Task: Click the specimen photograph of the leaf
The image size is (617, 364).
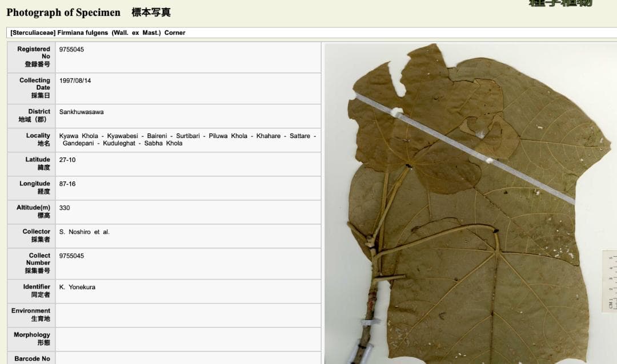Action: tap(468, 205)
